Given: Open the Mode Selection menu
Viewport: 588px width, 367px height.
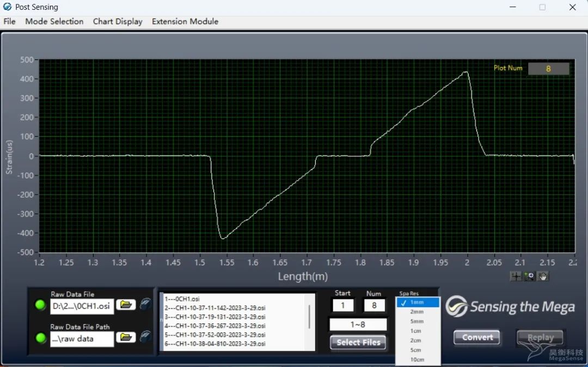Looking at the screenshot, I should coord(54,21).
